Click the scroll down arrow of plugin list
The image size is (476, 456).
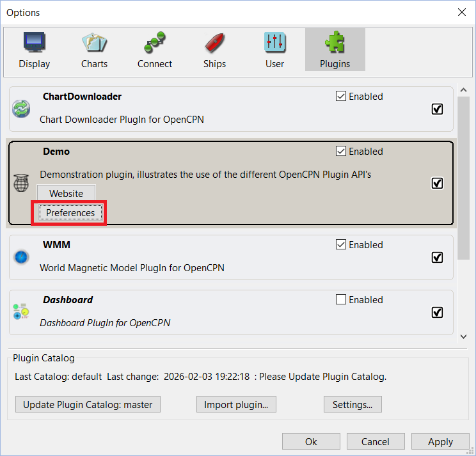coord(463,336)
